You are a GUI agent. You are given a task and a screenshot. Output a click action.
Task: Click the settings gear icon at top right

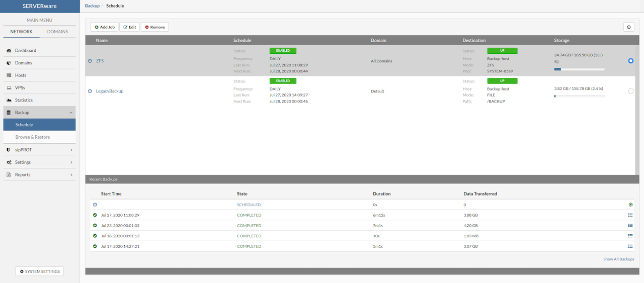click(x=628, y=27)
